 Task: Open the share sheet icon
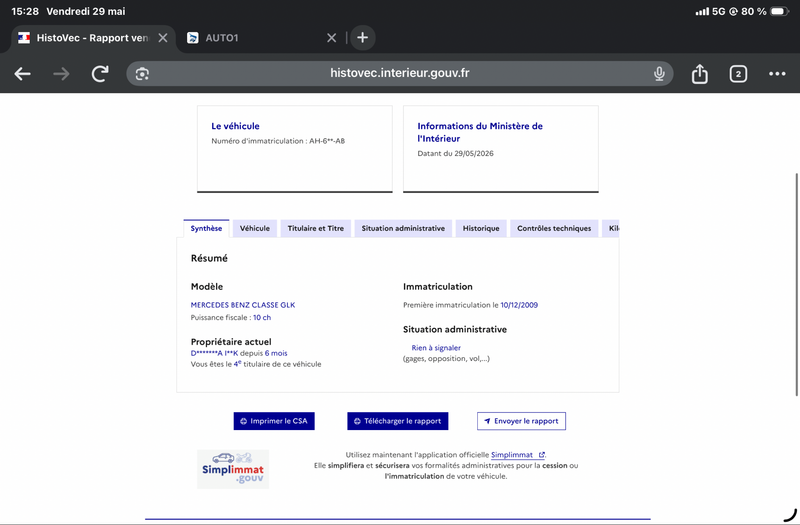tap(699, 74)
